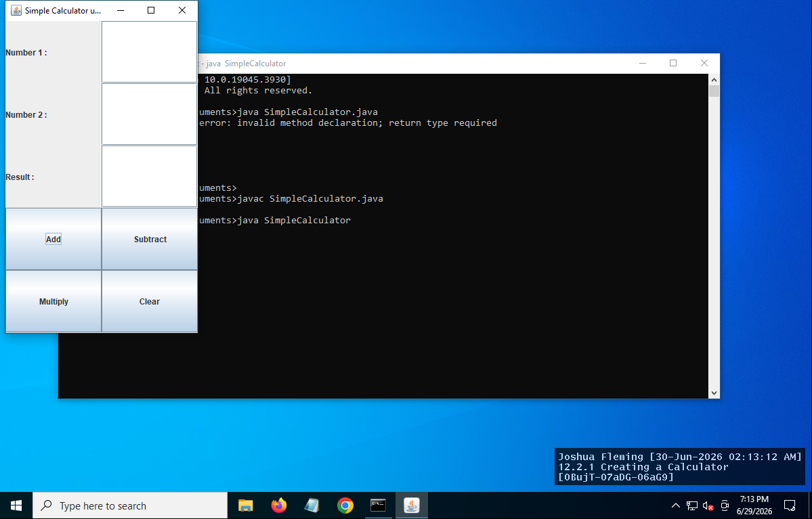Launch Firefox from the taskbar
This screenshot has width=812, height=519.
pos(278,505)
